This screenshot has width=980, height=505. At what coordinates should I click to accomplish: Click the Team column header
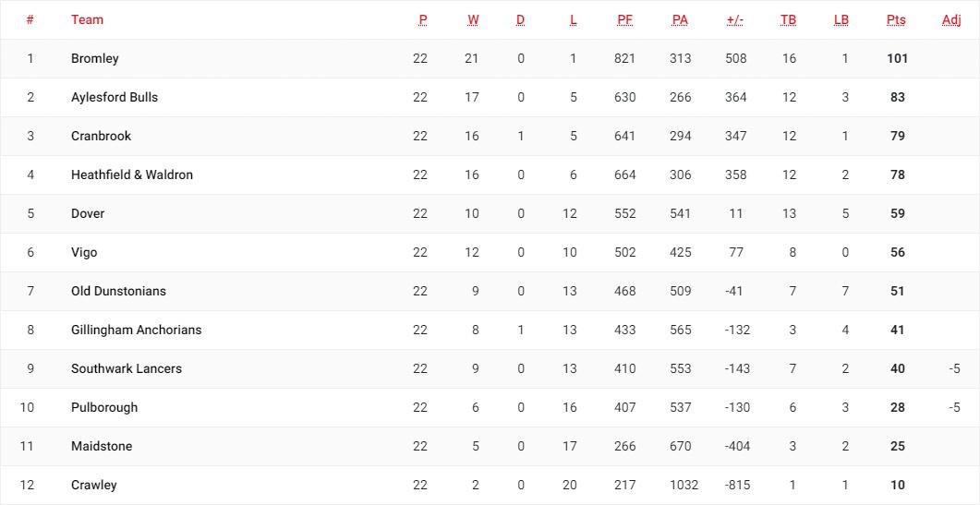(x=87, y=20)
